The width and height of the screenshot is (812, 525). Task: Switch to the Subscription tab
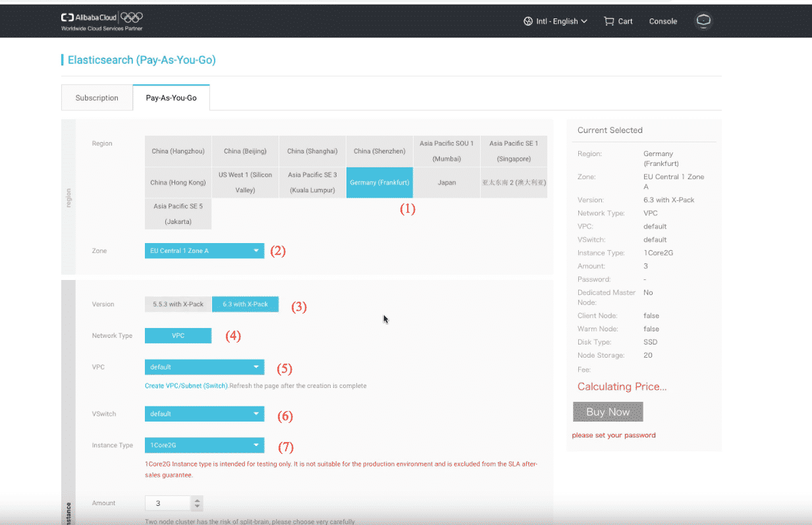coord(97,97)
